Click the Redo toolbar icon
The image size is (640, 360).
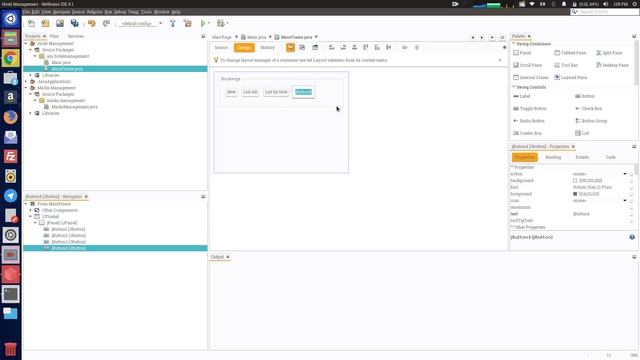pos(106,23)
